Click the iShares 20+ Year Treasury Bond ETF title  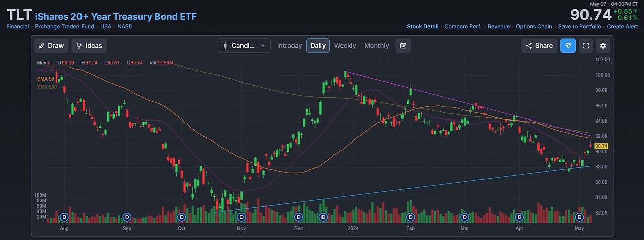[x=116, y=16]
